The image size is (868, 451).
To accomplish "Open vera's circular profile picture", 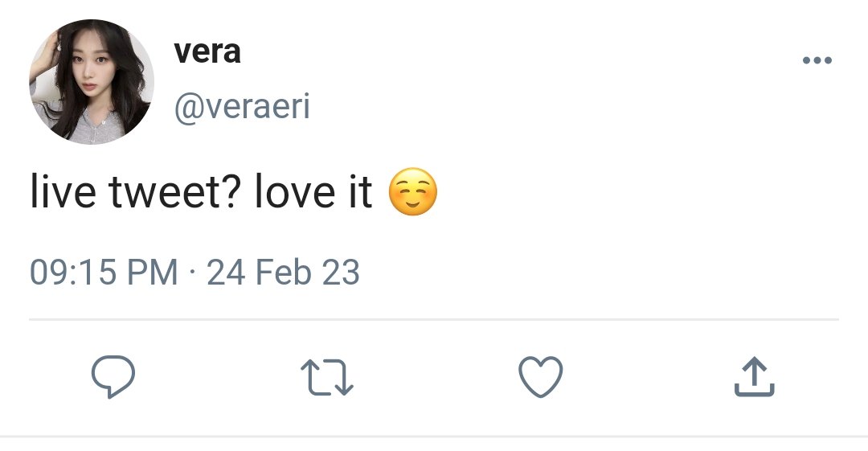I will coord(92,82).
